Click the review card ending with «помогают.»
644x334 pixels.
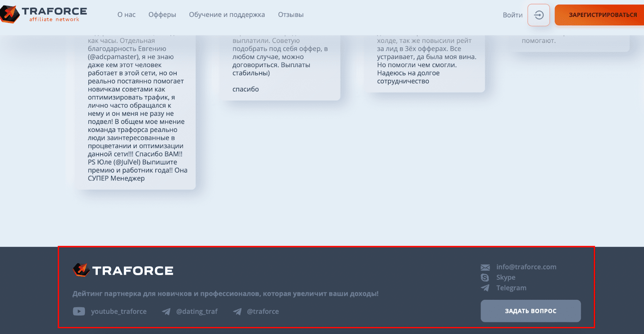(x=569, y=43)
